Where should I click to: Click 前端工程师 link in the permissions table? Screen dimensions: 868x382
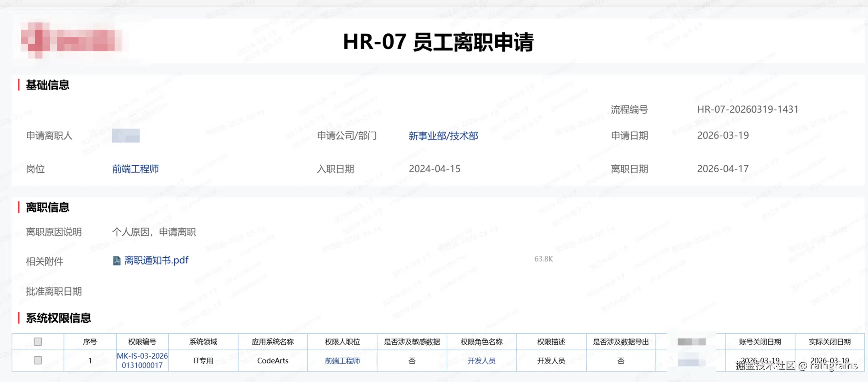point(343,361)
